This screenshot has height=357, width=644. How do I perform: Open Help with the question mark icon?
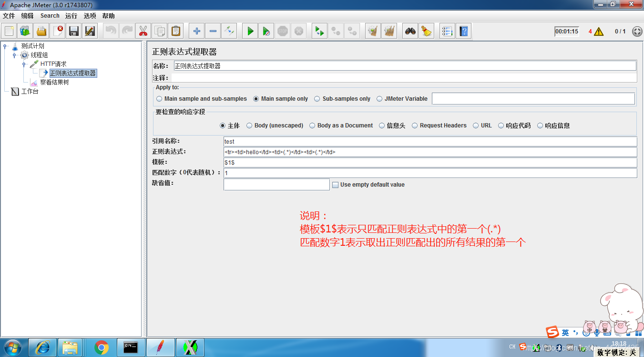point(463,31)
